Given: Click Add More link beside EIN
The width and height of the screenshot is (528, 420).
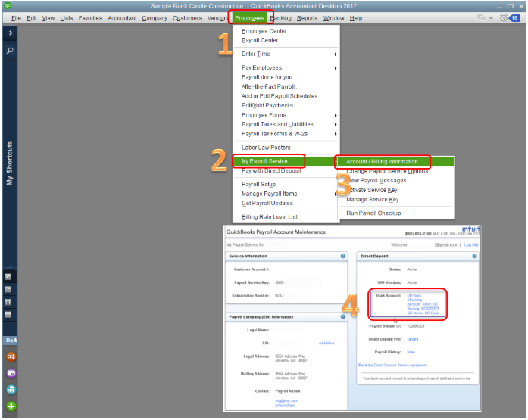Looking at the screenshot, I should tap(326, 344).
